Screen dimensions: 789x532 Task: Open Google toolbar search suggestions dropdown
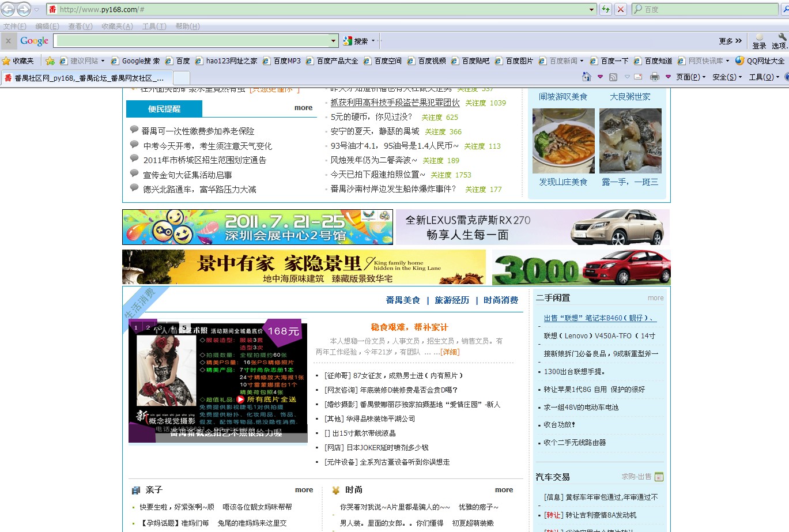coord(333,41)
